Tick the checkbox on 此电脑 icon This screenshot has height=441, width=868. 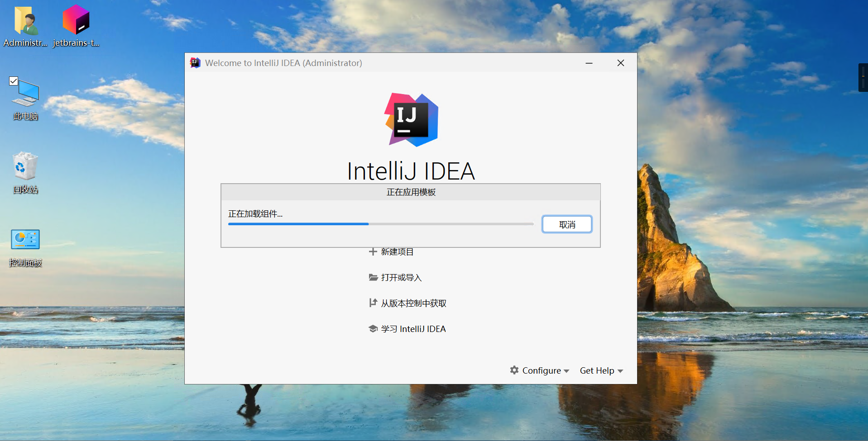click(x=14, y=81)
